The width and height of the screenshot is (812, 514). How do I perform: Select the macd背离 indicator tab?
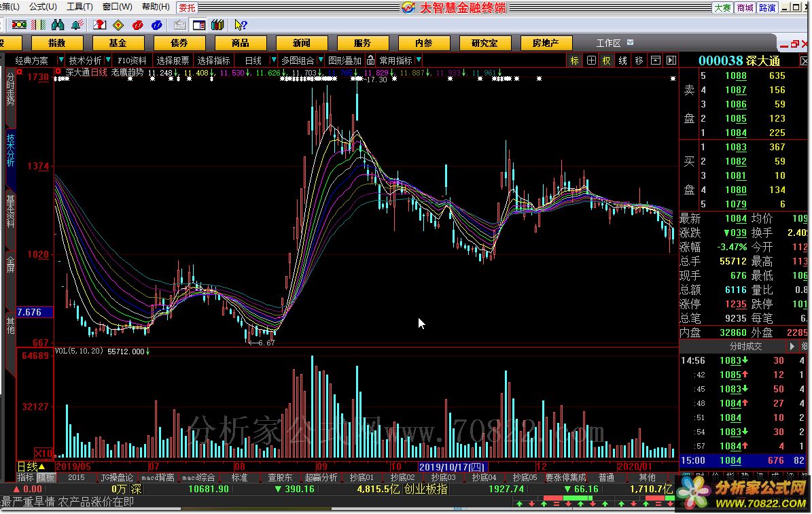coord(158,478)
